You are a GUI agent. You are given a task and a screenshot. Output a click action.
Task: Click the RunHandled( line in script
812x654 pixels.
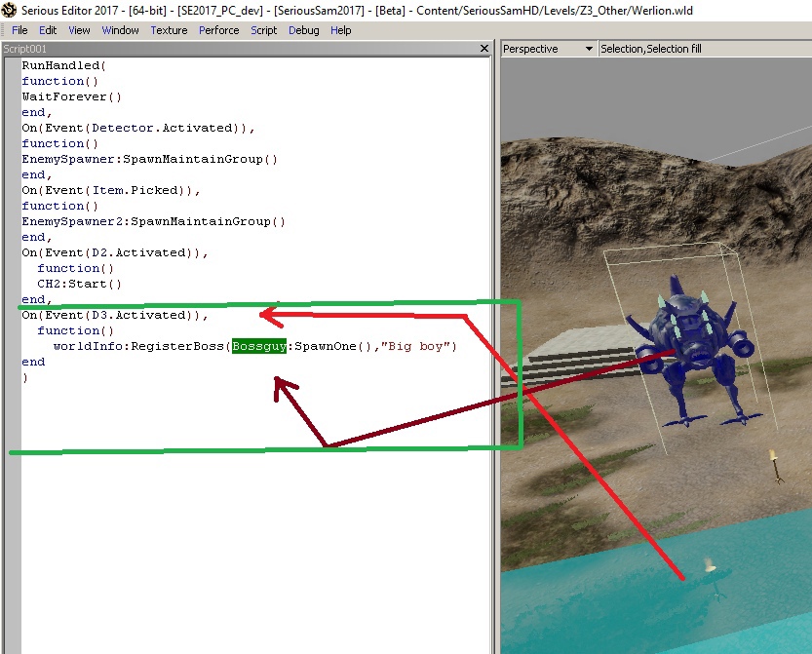[x=63, y=65]
